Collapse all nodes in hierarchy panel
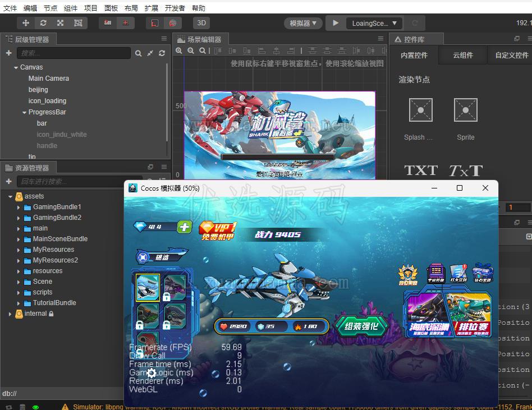 150,53
